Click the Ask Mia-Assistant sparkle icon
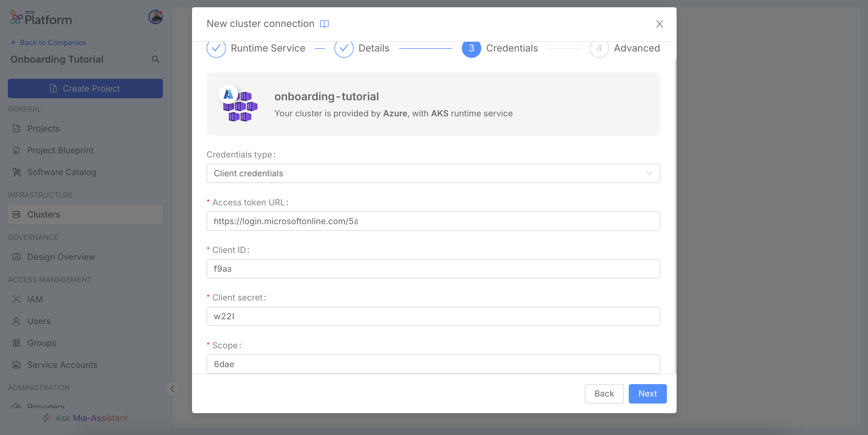Screen dimensions: 868x435 (x=46, y=418)
